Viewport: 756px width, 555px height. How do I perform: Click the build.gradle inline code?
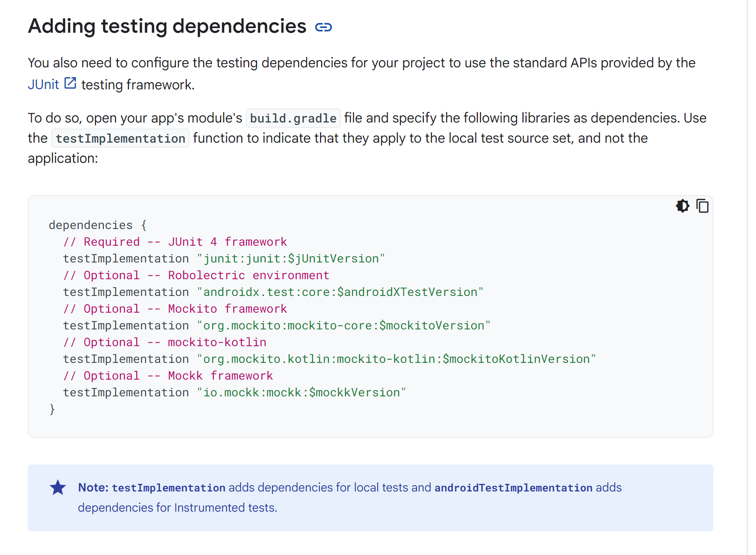pyautogui.click(x=293, y=118)
